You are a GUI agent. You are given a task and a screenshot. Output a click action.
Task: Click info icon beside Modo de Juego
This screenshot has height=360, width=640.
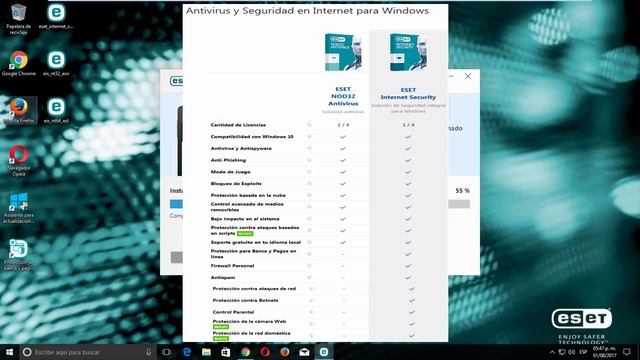point(309,172)
